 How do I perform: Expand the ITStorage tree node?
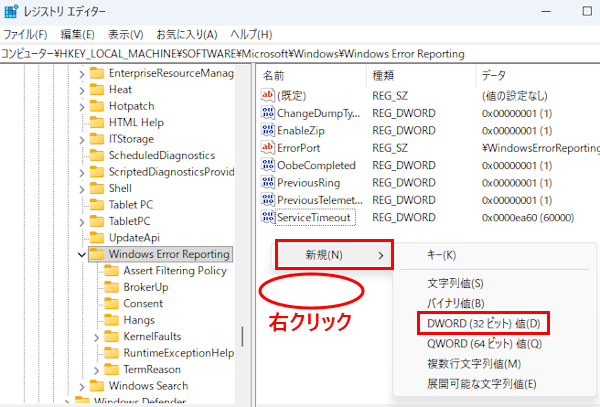tap(82, 140)
